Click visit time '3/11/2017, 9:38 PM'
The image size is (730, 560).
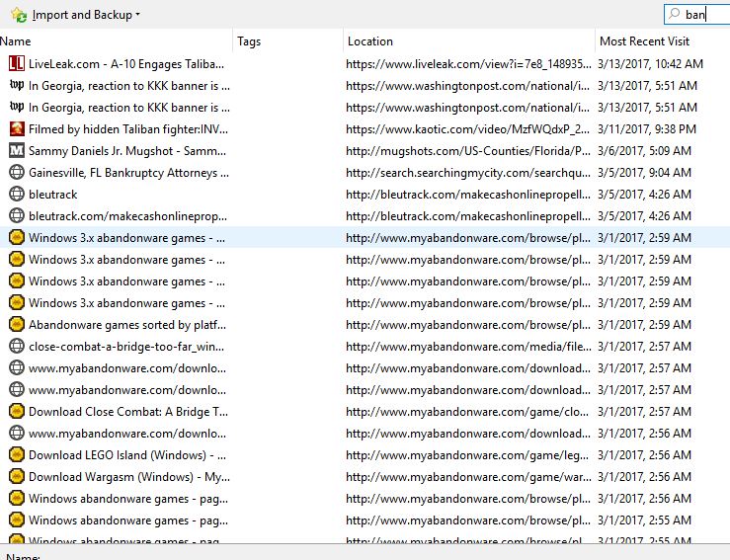tap(647, 129)
